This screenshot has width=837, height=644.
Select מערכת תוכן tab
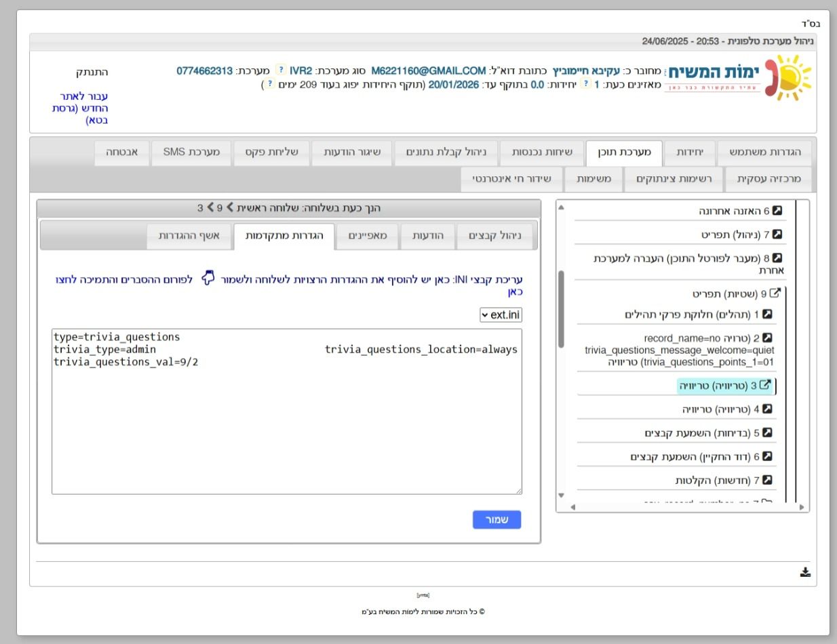[624, 153]
